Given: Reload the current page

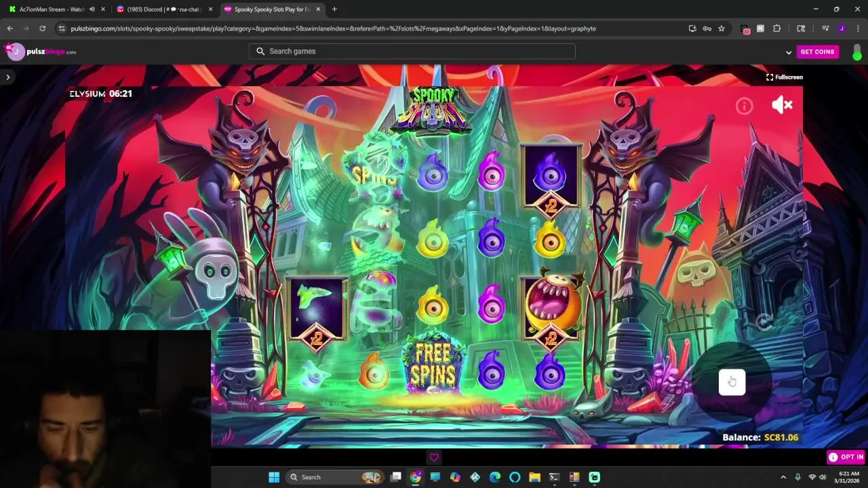Looking at the screenshot, I should [x=42, y=28].
